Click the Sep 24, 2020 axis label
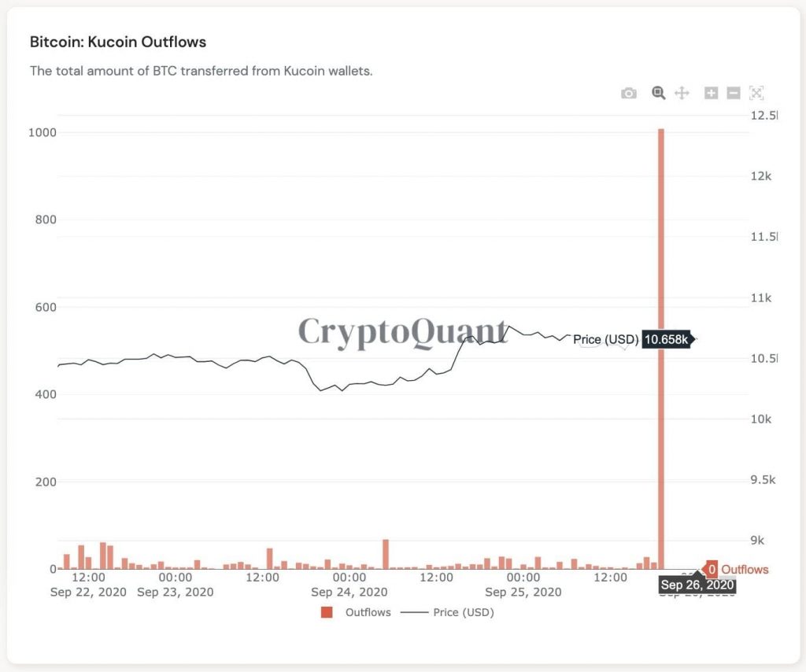 point(349,592)
